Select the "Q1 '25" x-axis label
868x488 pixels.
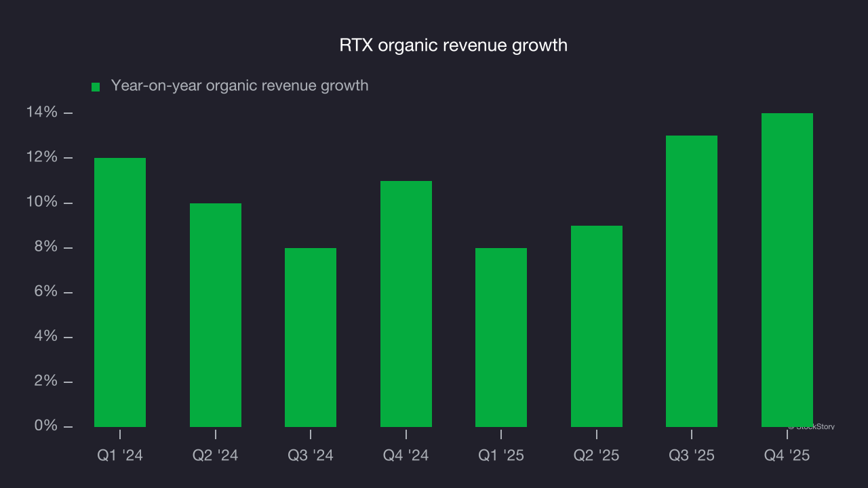tap(501, 455)
